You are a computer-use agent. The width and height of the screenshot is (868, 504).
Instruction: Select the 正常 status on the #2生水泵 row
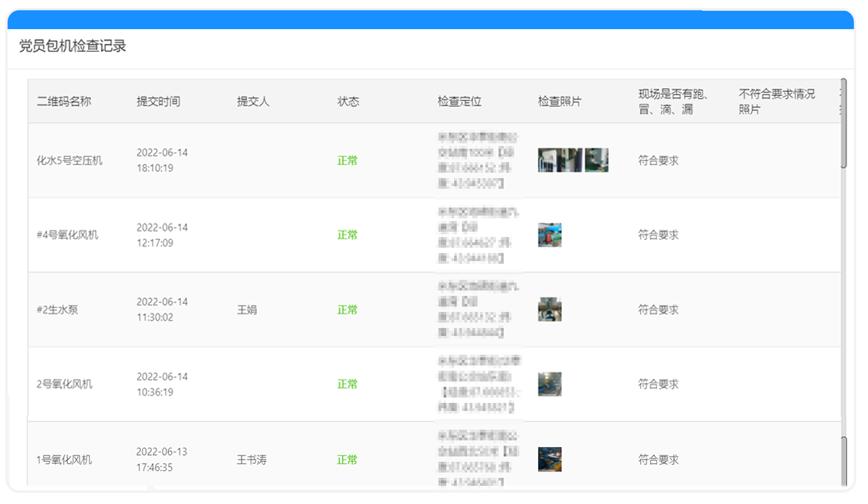pyautogui.click(x=348, y=310)
